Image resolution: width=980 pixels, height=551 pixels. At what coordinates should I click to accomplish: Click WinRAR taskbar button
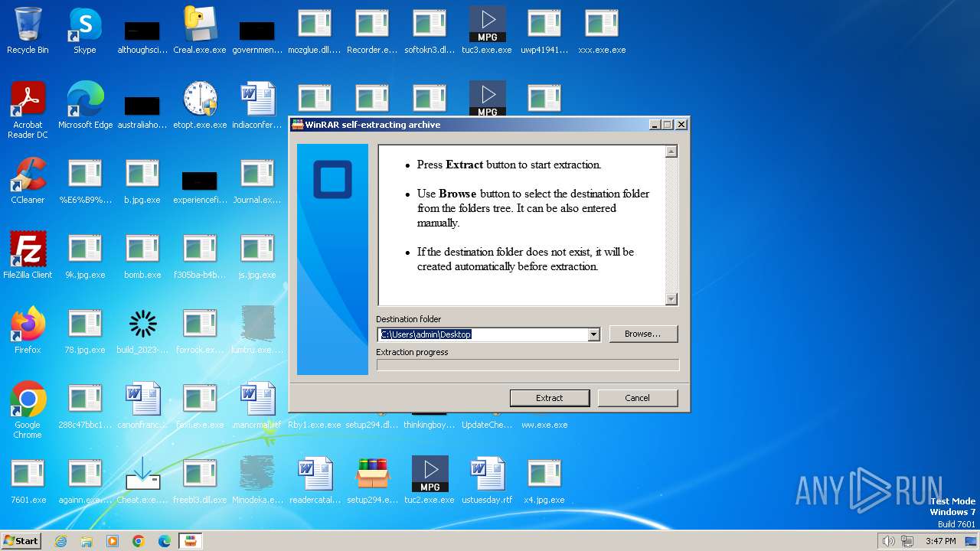190,541
